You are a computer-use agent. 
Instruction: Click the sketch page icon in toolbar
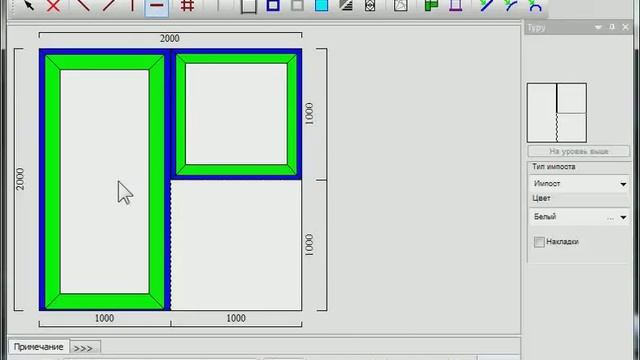coord(401,5)
